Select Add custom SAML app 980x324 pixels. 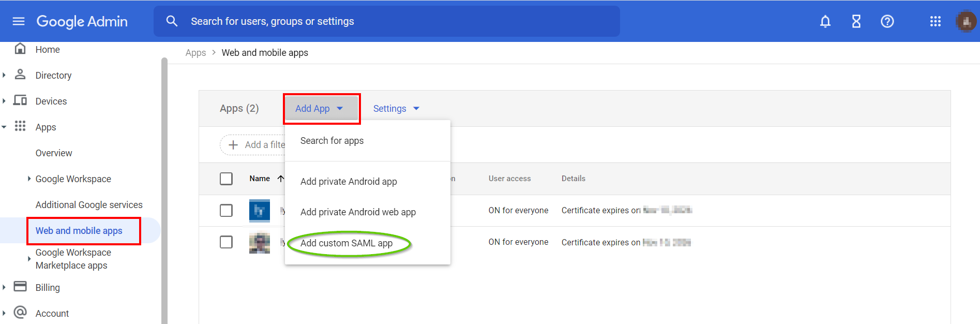click(x=346, y=243)
